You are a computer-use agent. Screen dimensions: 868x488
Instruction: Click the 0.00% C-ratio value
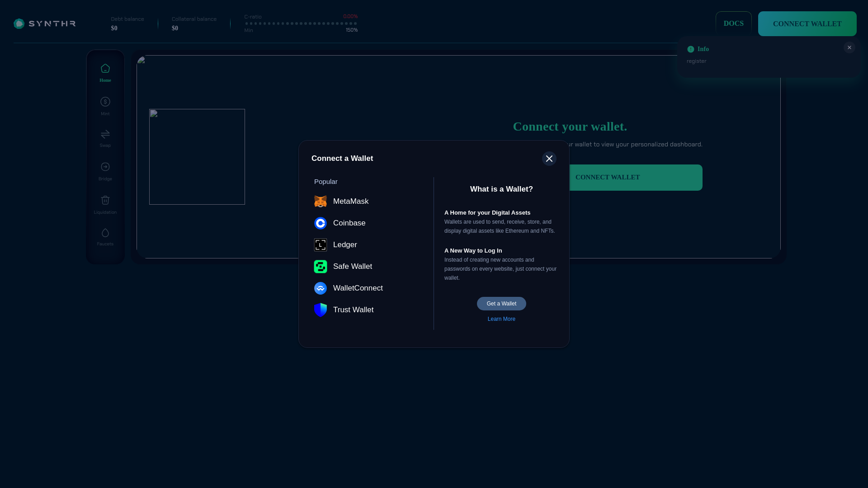point(350,16)
